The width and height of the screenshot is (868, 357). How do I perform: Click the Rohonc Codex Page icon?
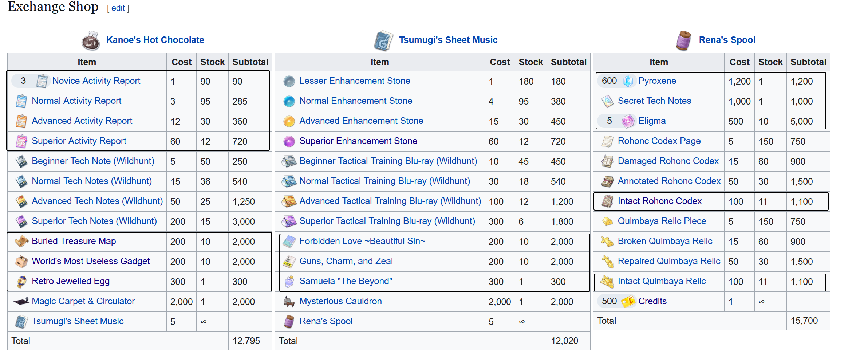(607, 141)
